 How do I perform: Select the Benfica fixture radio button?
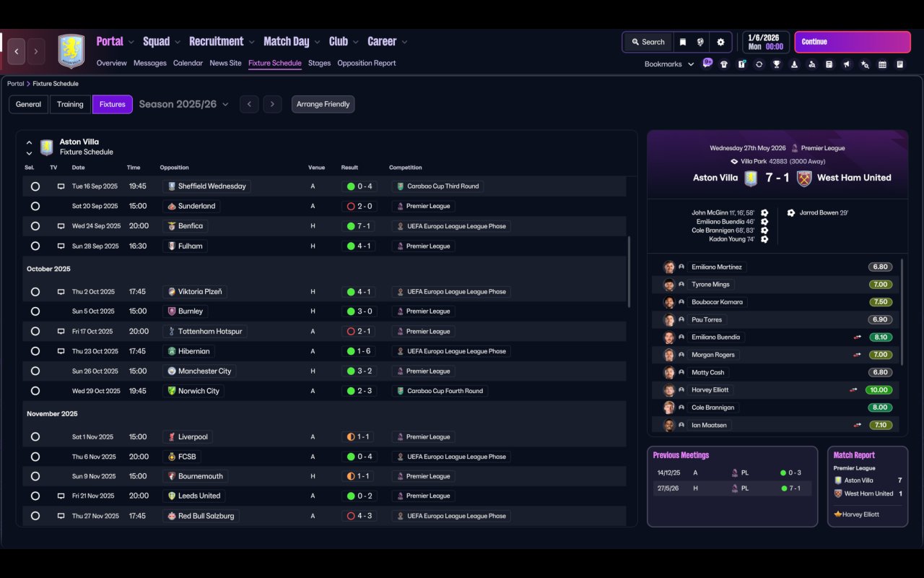click(35, 226)
